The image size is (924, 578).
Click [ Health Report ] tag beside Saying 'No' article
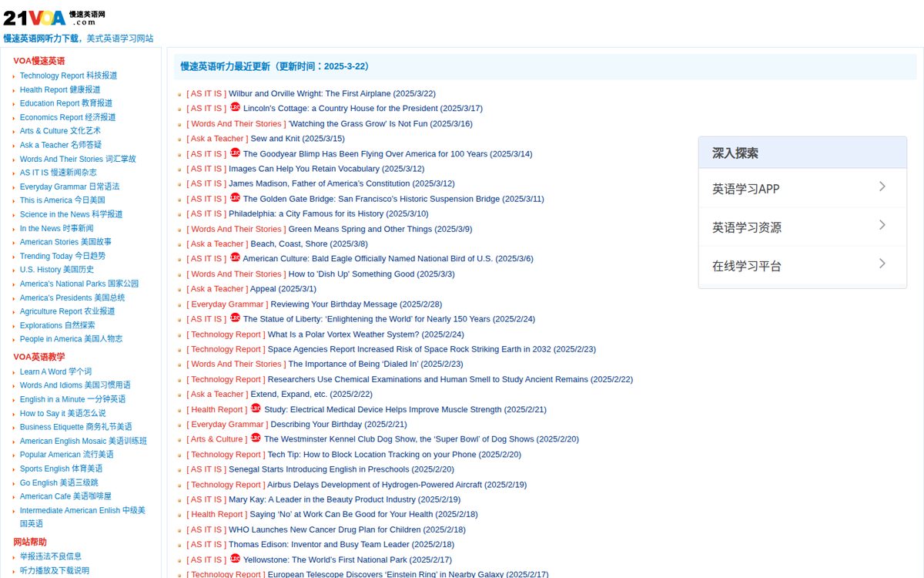tap(217, 515)
